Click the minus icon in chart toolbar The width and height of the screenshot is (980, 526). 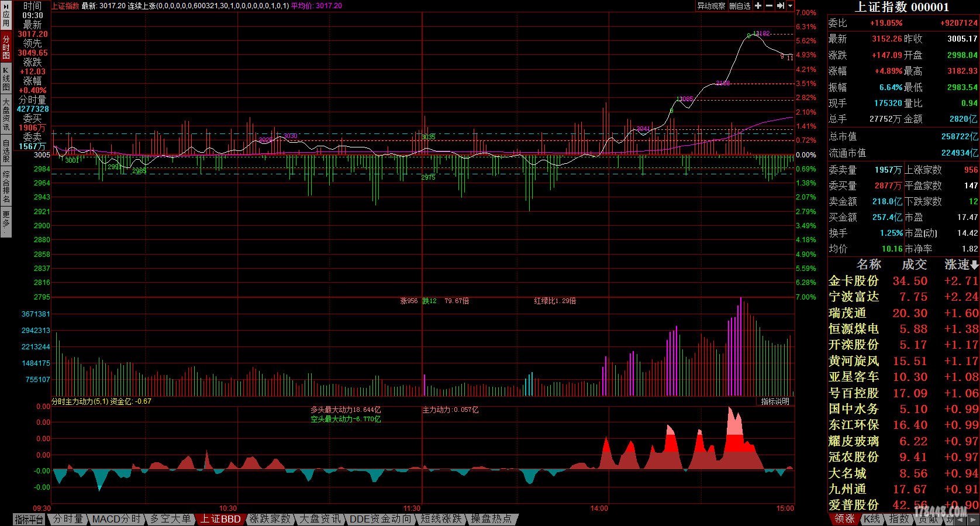(769, 6)
